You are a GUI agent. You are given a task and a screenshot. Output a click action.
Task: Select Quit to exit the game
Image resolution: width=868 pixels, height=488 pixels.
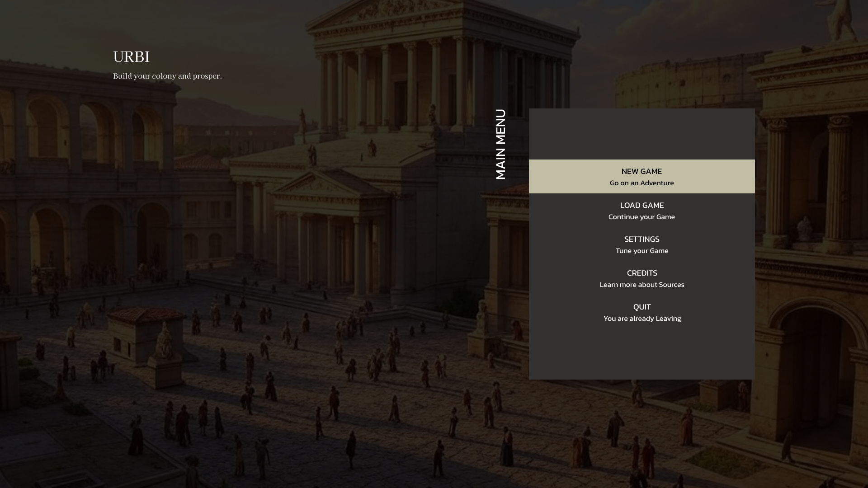642,307
